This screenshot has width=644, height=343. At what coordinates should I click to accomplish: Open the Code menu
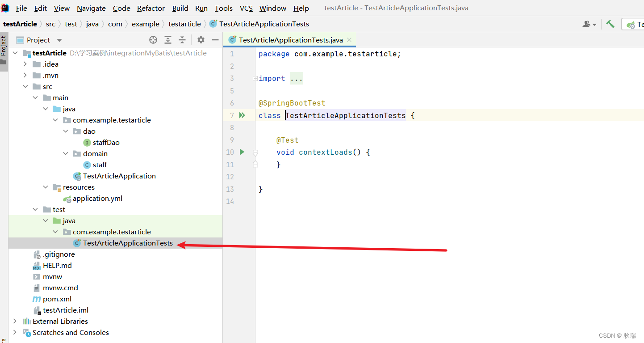click(121, 8)
